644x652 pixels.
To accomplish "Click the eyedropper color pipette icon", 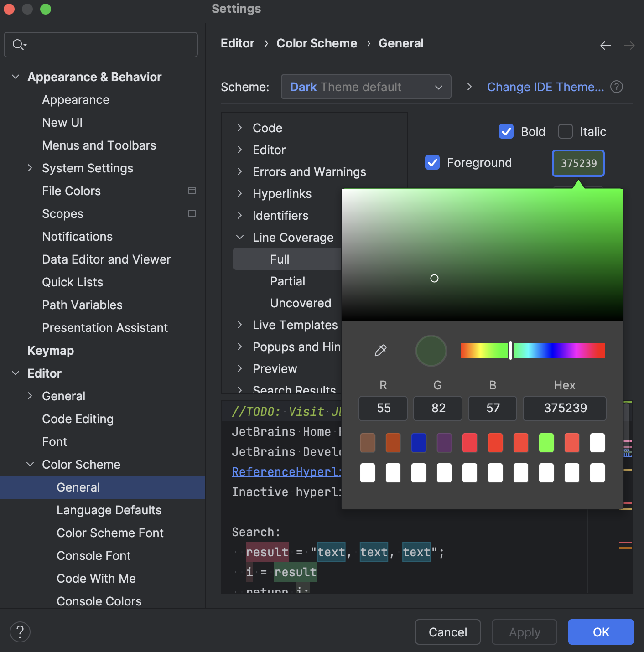I will 380,350.
